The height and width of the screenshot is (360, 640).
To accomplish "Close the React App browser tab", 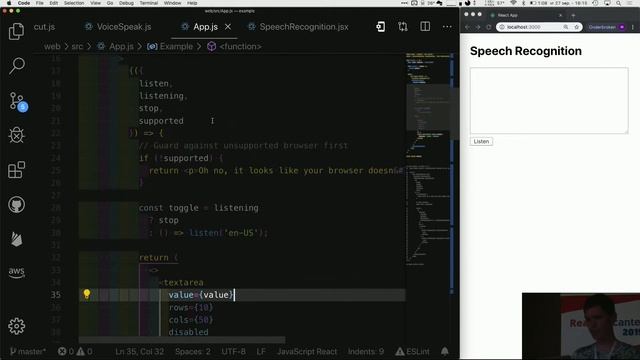I will pyautogui.click(x=560, y=15).
